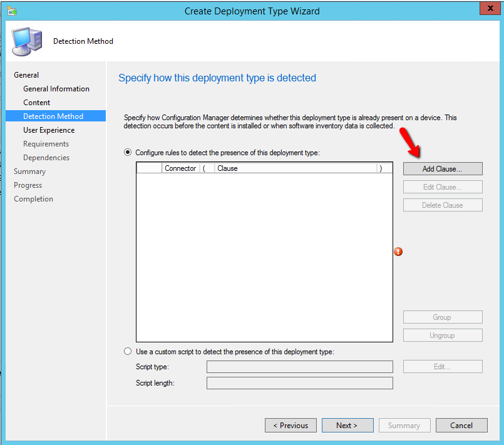The height and width of the screenshot is (445, 504).
Task: Click the wizard icon in title bar
Action: pos(12,11)
